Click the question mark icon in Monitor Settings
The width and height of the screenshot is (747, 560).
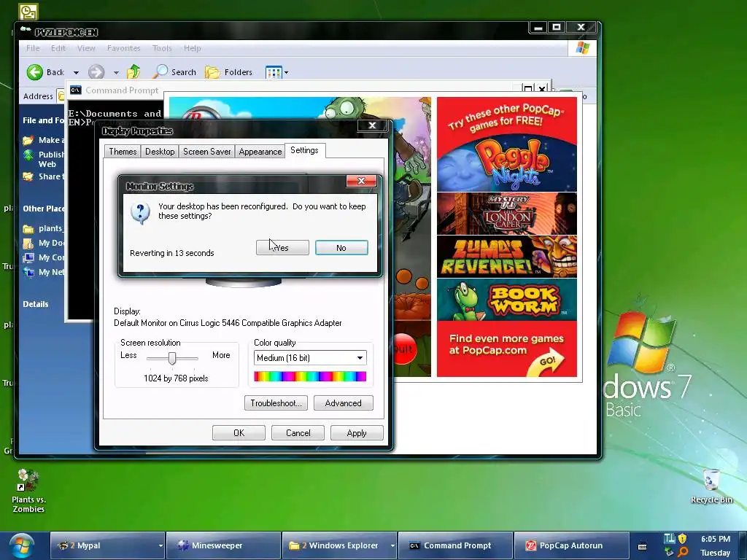tap(141, 213)
